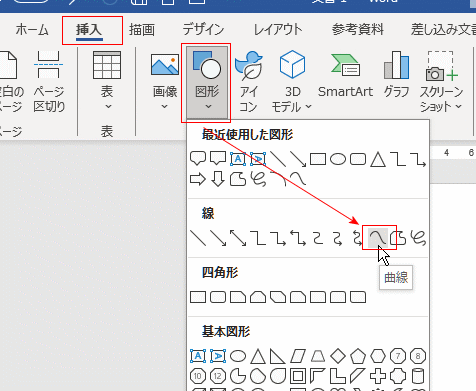The image size is (476, 391).
Task: Open the デザイン ribbon tab
Action: (x=203, y=30)
